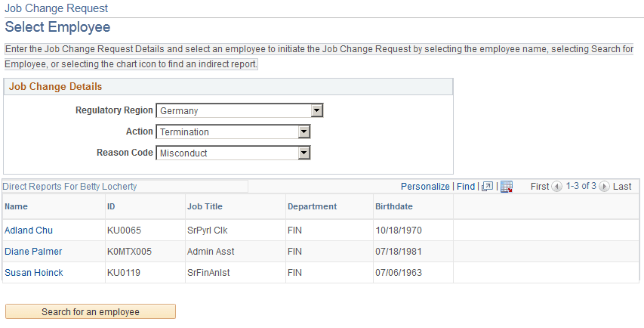This screenshot has width=644, height=328.
Task: Sort by the ID column header
Action: tap(111, 207)
